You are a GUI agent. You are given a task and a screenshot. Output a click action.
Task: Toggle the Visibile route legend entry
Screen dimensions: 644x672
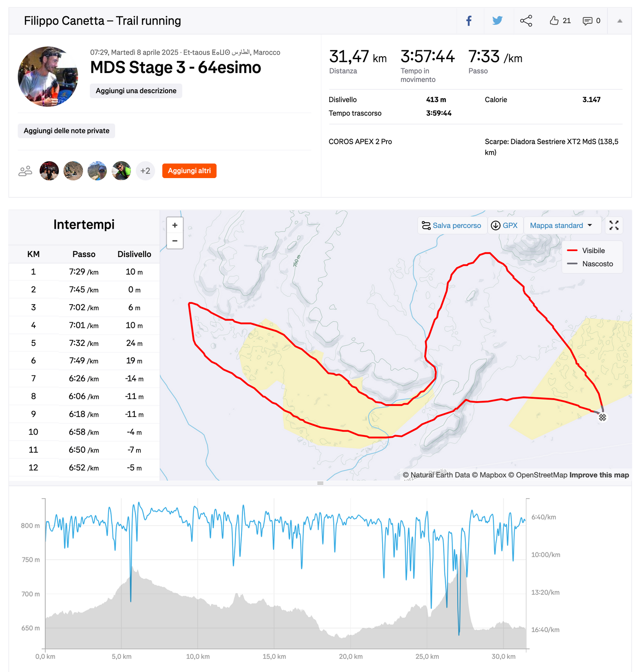pyautogui.click(x=586, y=251)
